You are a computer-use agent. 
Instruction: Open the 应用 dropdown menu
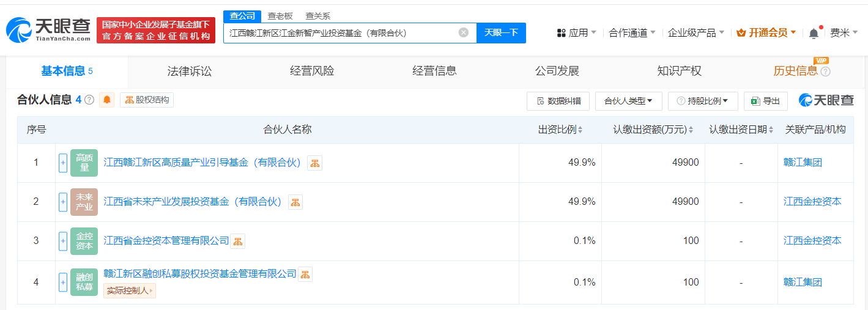[x=576, y=33]
